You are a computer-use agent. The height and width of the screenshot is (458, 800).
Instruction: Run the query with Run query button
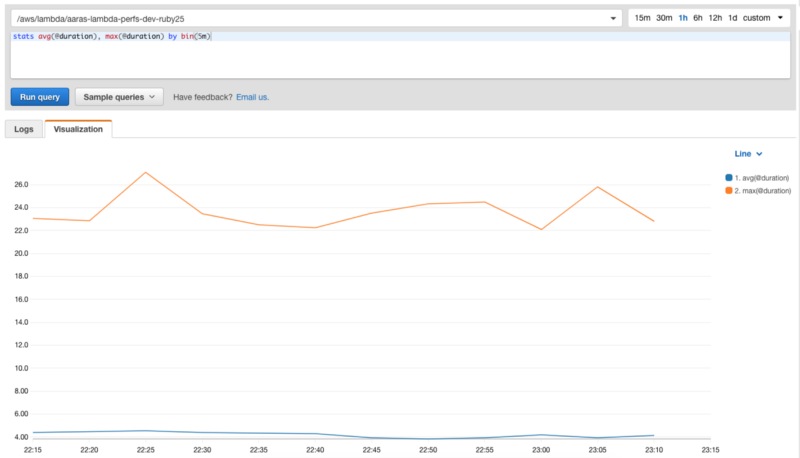pos(40,97)
